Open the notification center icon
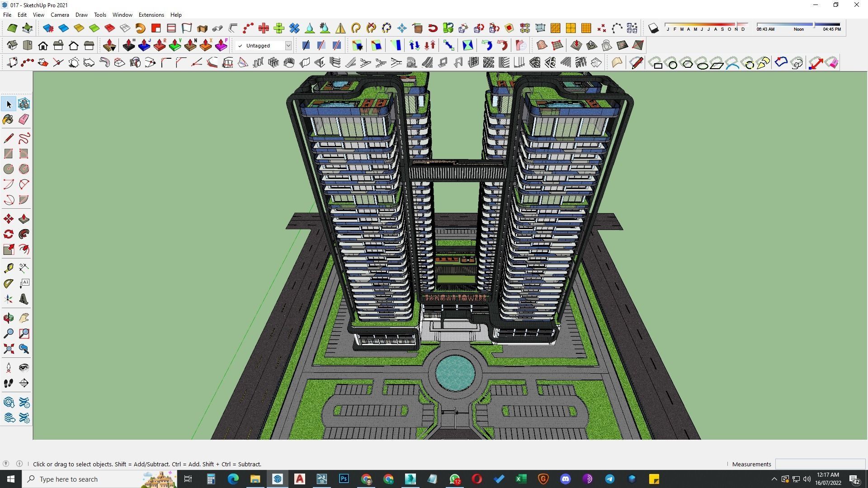 pos(854,479)
